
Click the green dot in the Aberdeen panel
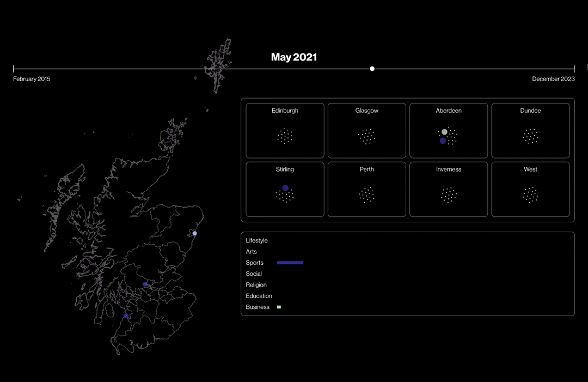[x=445, y=132]
